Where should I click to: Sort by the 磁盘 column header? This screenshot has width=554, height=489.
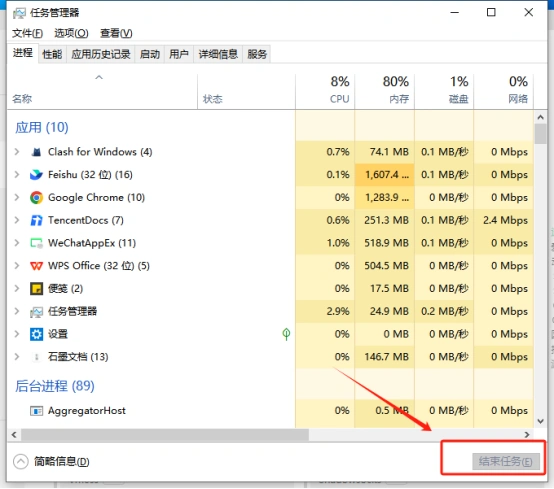click(x=444, y=92)
